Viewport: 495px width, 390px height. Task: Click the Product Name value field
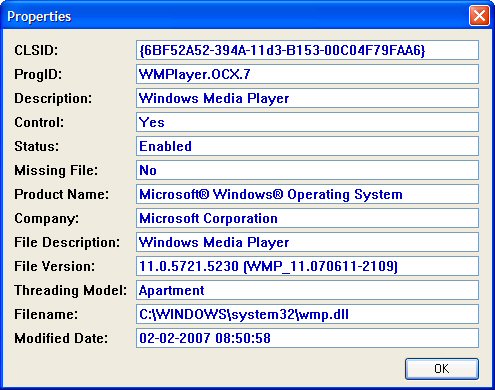click(307, 194)
